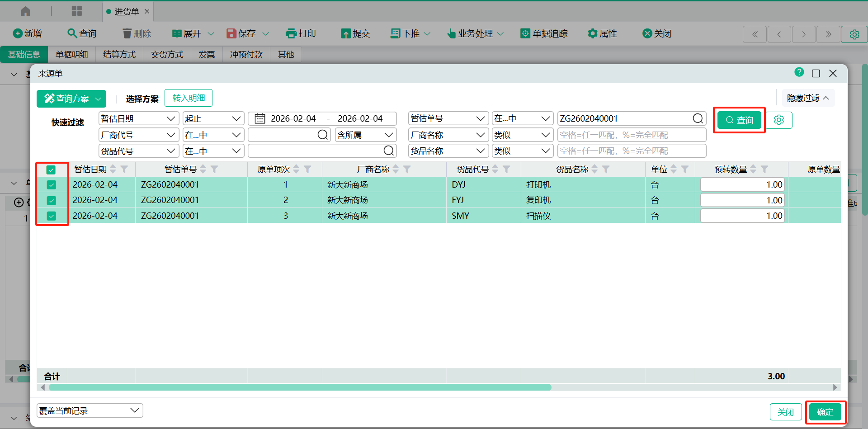Click the 转入明细 button

pos(189,98)
